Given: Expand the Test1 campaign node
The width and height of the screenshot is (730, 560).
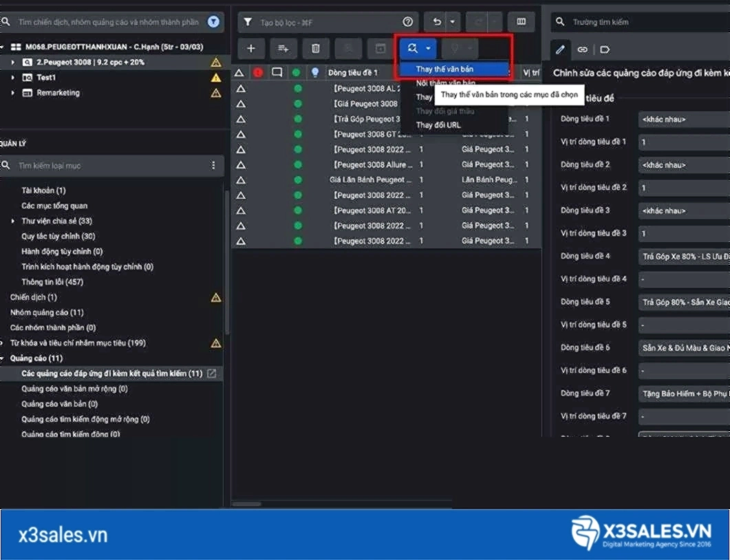Looking at the screenshot, I should 12,78.
